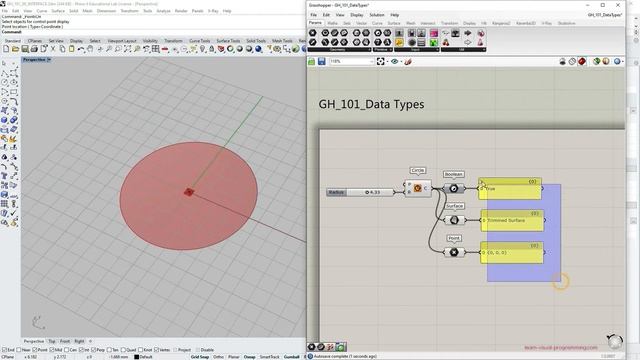Click the Cut icon in Rhino toolbar
This screenshot has height=360, width=640.
53,49
